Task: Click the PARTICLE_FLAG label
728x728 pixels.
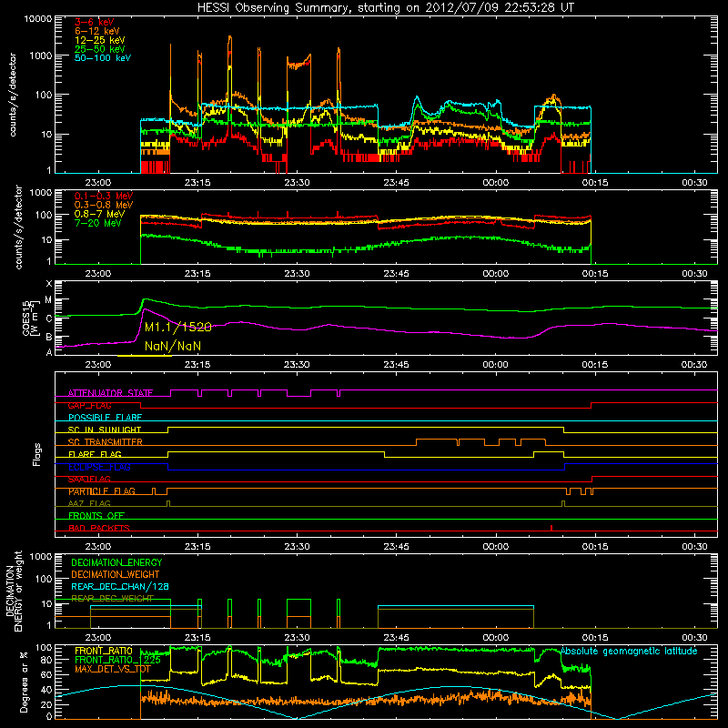Action: click(102, 491)
